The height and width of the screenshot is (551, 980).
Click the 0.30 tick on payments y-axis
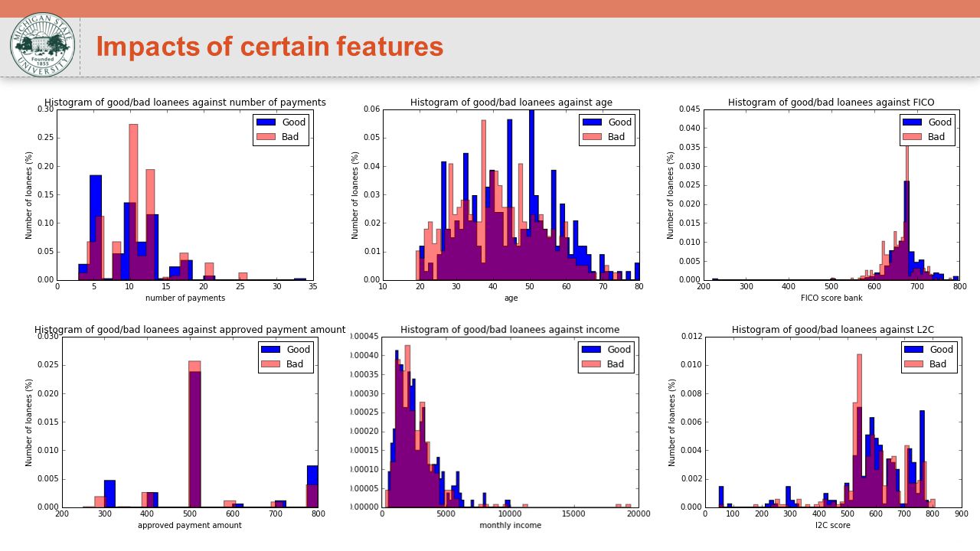[x=45, y=109]
